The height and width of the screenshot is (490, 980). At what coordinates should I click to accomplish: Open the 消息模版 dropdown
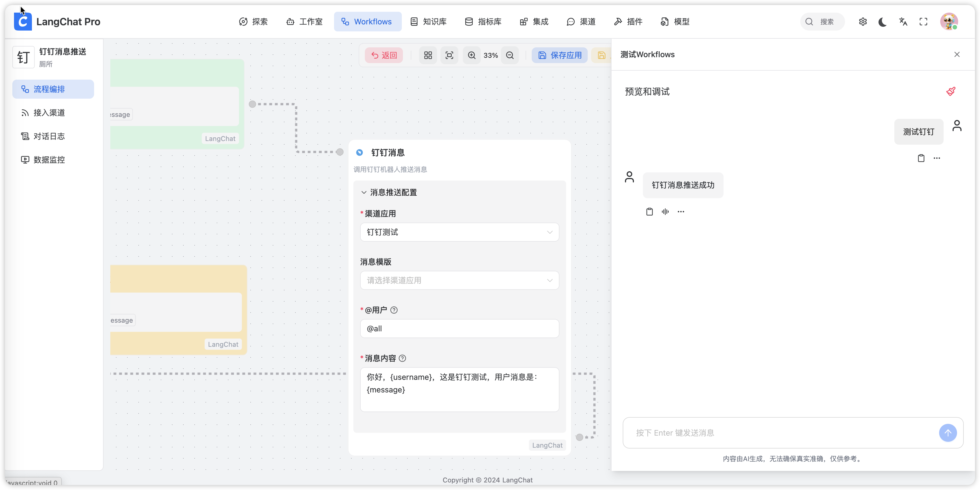pos(459,281)
